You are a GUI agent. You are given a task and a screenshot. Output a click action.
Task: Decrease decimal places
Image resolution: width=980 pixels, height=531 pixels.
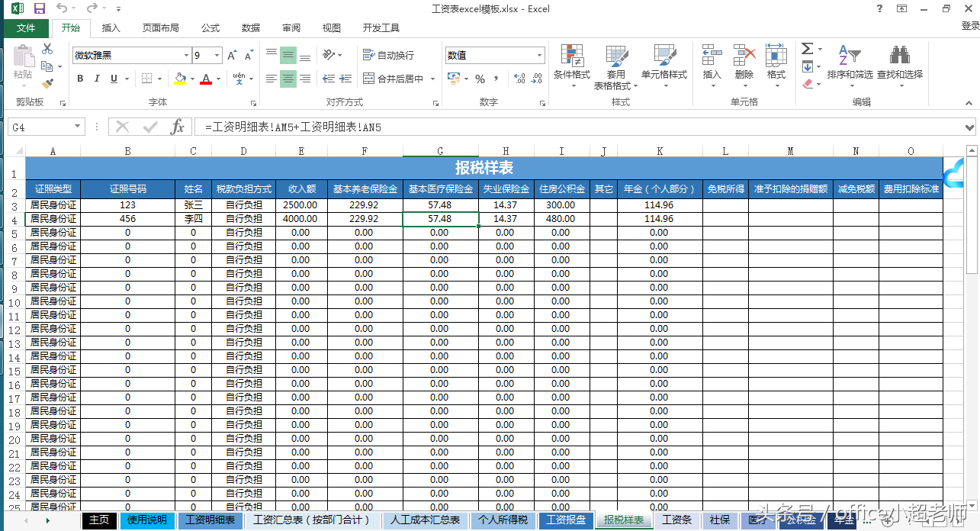coord(538,79)
